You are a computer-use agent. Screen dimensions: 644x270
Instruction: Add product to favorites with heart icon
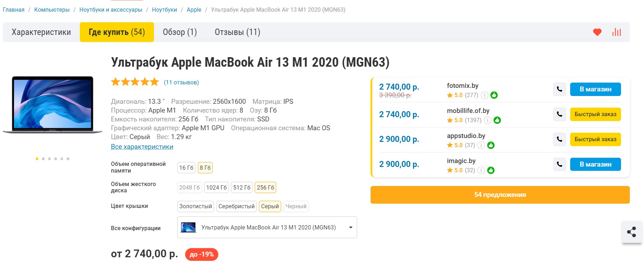(x=597, y=32)
